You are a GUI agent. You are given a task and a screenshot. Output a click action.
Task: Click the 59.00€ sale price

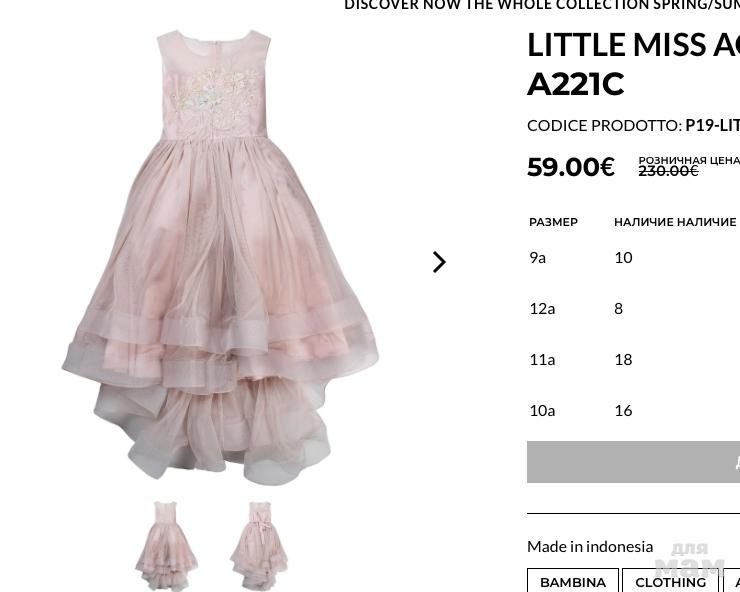(571, 167)
